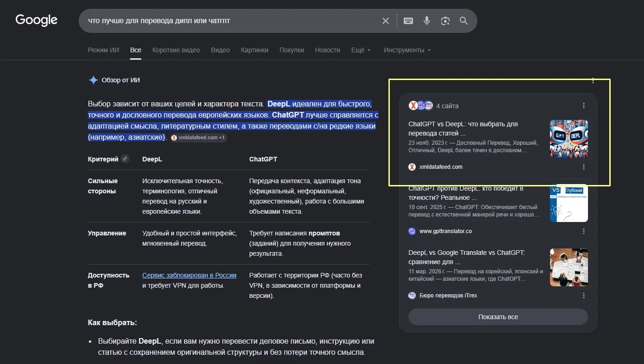Clear the search query with the X icon
The width and height of the screenshot is (644, 364).
[385, 21]
